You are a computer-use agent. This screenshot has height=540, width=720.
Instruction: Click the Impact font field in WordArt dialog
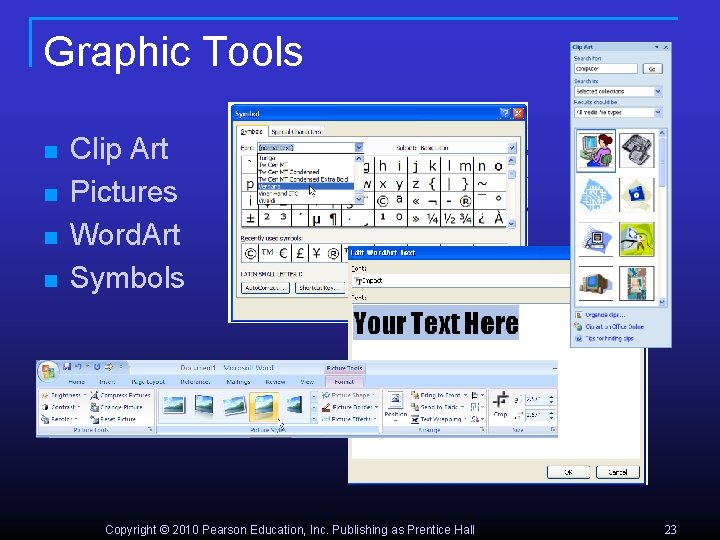point(460,281)
